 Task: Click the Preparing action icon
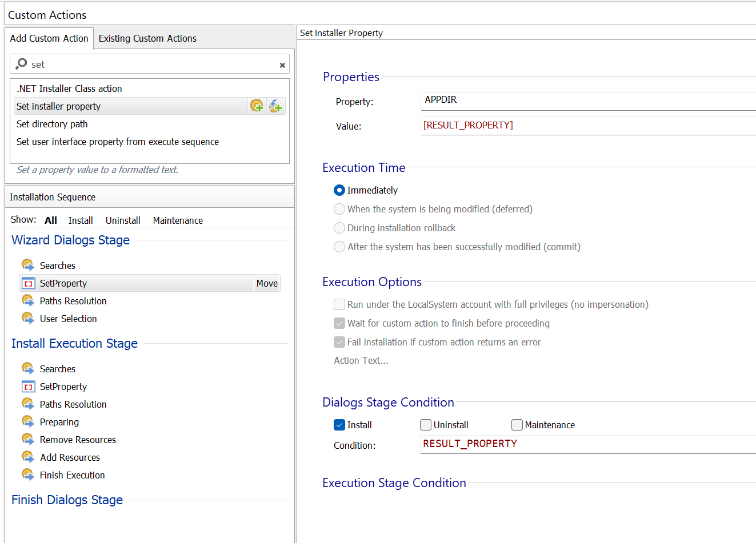coord(28,421)
